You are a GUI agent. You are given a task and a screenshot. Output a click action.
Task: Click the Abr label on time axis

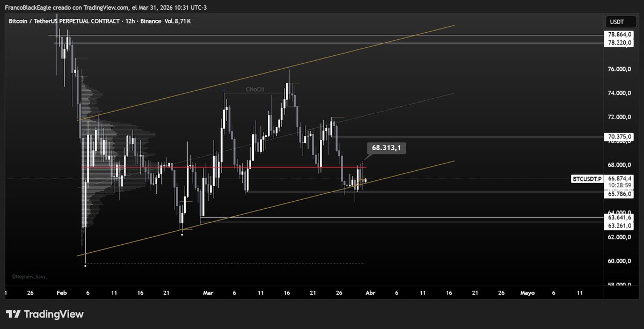tap(370, 293)
